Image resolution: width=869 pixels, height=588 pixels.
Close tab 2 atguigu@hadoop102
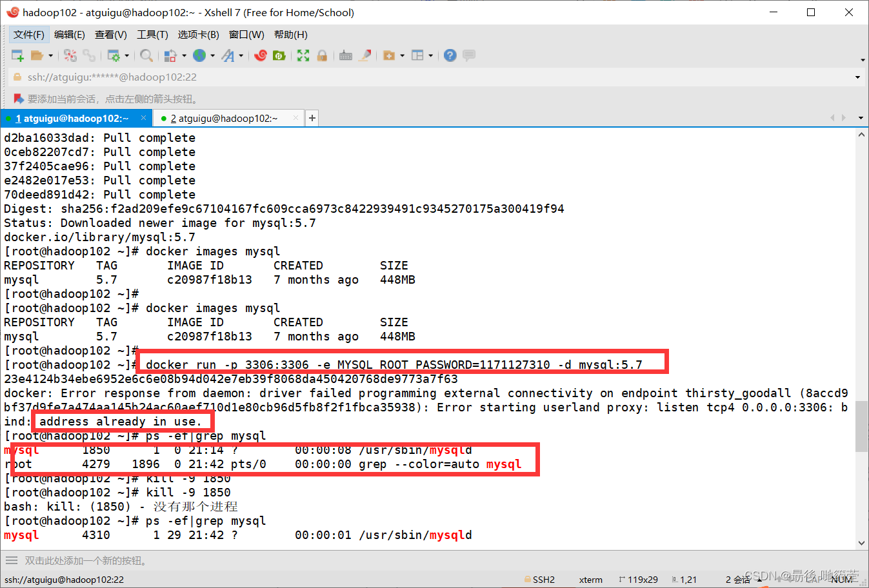click(x=295, y=118)
